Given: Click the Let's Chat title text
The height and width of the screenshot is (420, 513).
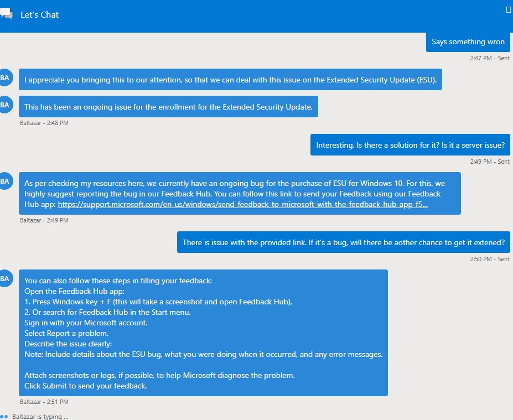Looking at the screenshot, I should [39, 14].
